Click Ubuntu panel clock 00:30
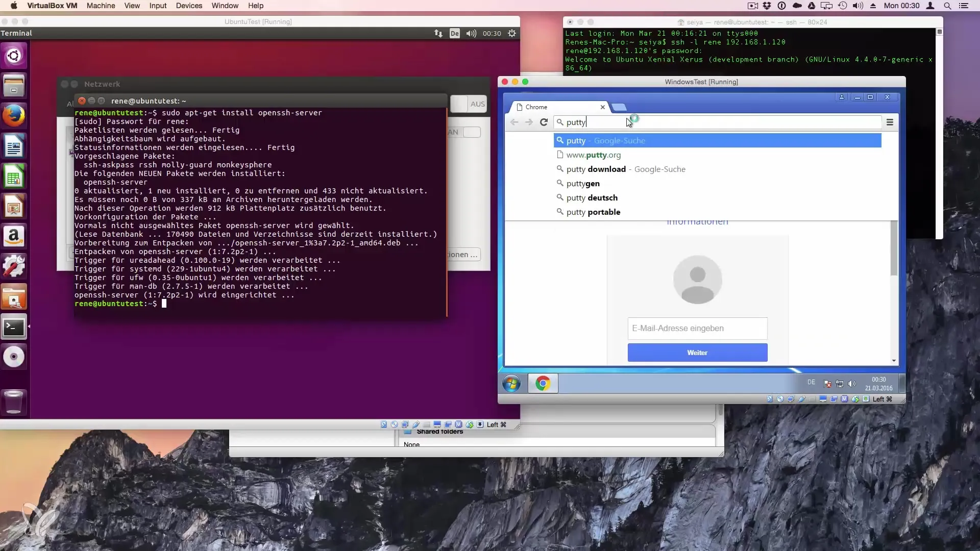This screenshot has height=551, width=980. [492, 33]
